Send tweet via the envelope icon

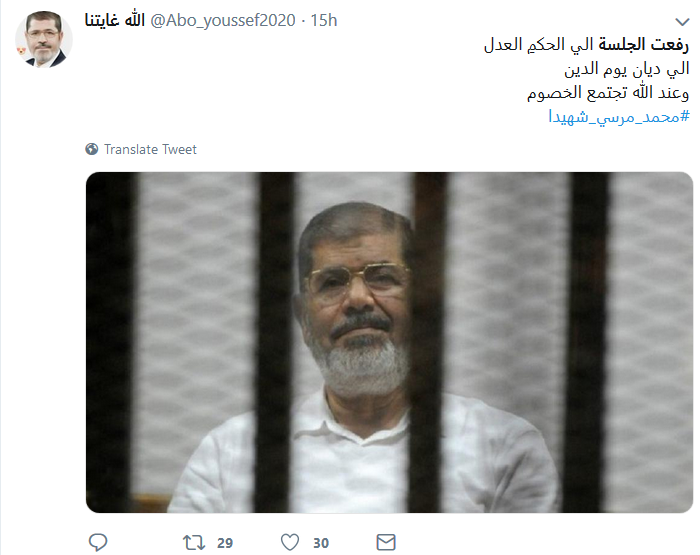coord(386,542)
